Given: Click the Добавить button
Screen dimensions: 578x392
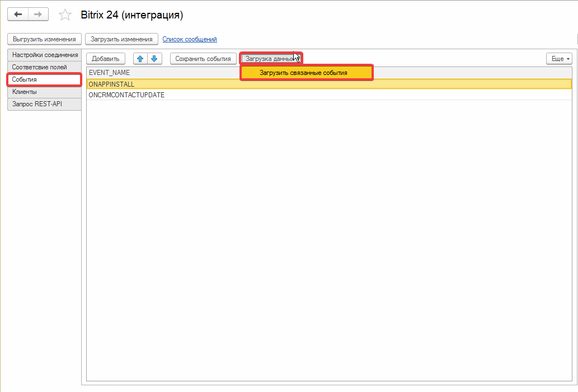Looking at the screenshot, I should point(106,59).
